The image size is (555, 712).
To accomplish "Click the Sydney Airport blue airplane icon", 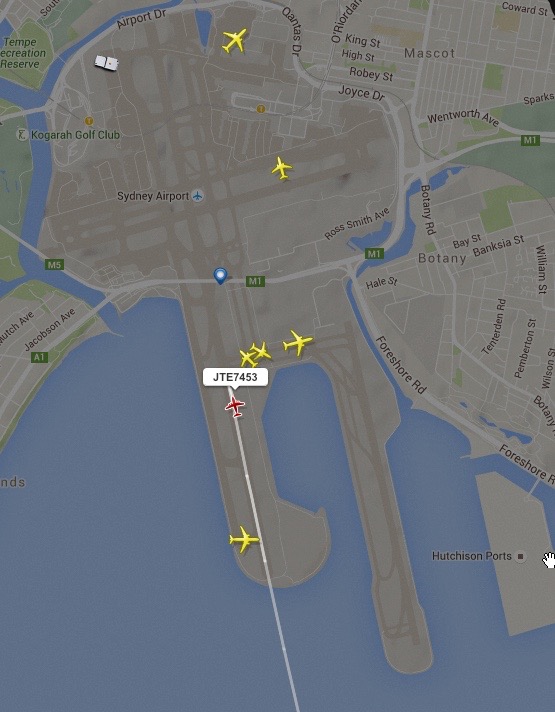I will point(198,196).
